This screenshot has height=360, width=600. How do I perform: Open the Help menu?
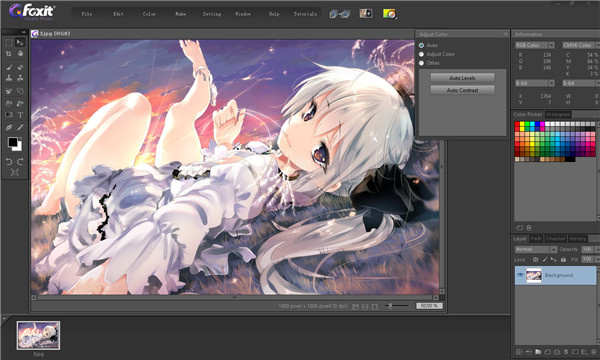[x=274, y=14]
